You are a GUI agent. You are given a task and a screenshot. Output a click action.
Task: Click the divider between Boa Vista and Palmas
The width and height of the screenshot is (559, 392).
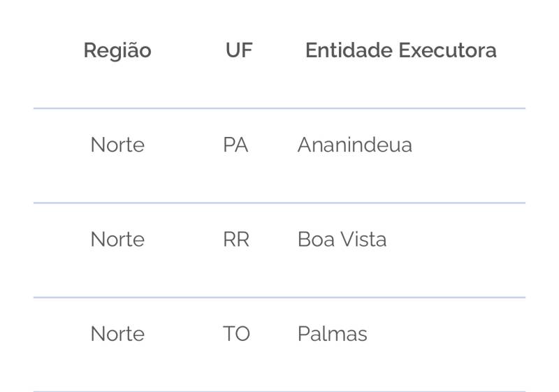(279, 297)
